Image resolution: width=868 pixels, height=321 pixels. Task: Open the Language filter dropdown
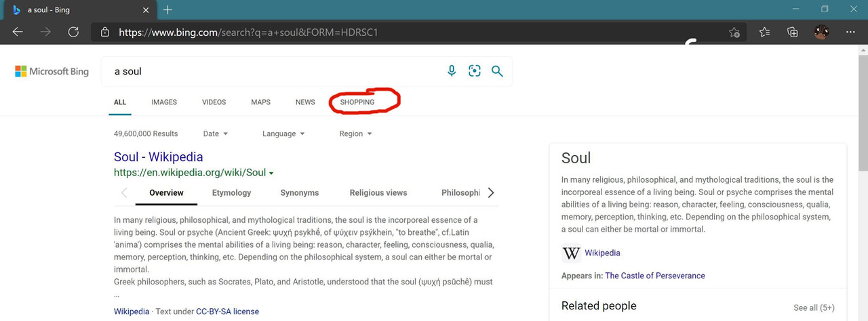tap(283, 133)
